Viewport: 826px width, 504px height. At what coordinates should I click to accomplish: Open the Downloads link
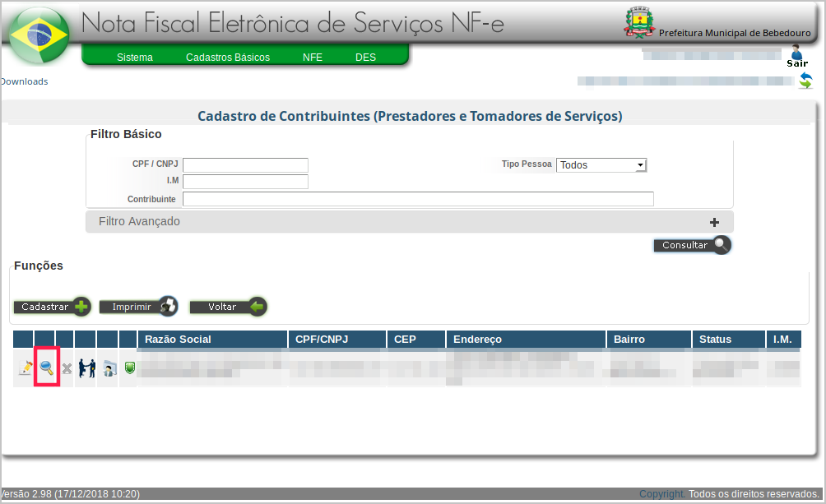click(24, 81)
